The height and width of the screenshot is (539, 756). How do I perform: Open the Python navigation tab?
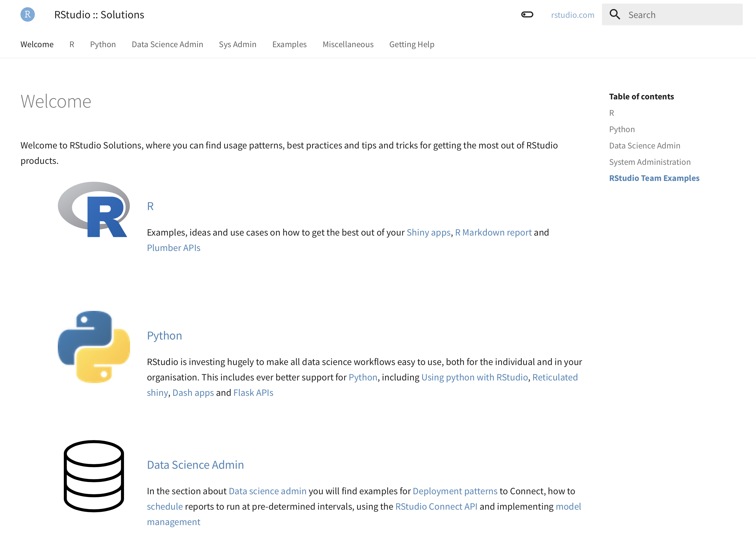[x=103, y=45]
